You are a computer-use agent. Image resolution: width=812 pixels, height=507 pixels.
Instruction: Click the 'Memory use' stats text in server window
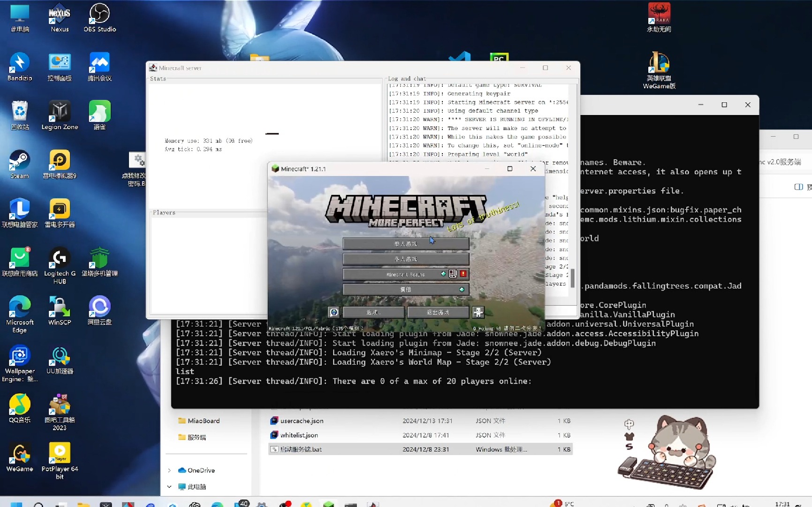[x=209, y=141]
